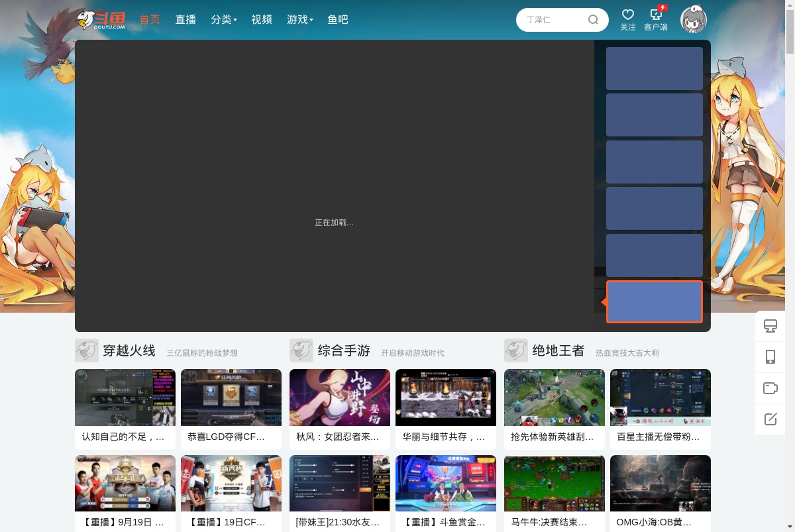This screenshot has height=532, width=795.
Task: Click the feedback edit icon in sidebar
Action: (770, 419)
